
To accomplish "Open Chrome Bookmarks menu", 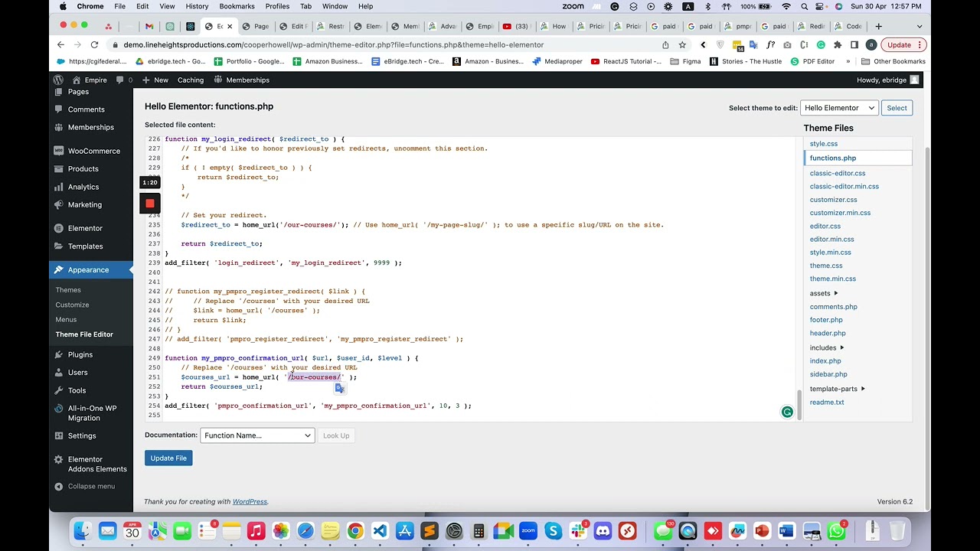I will pos(237,6).
